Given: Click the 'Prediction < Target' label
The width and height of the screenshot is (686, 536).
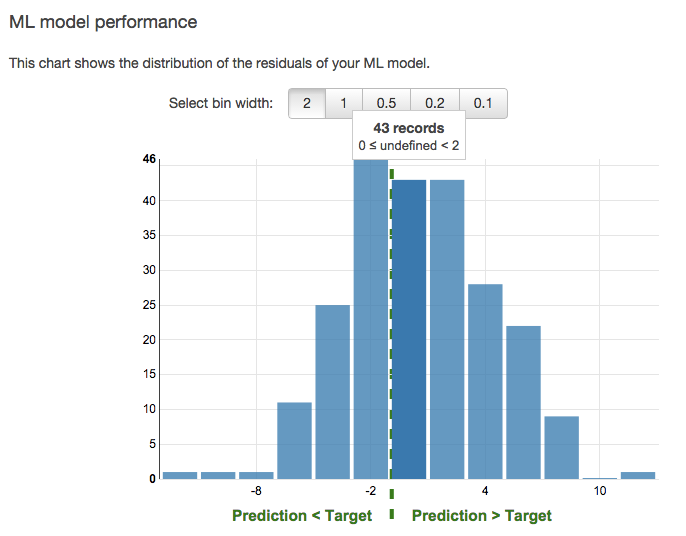Looking at the screenshot, I should [302, 515].
